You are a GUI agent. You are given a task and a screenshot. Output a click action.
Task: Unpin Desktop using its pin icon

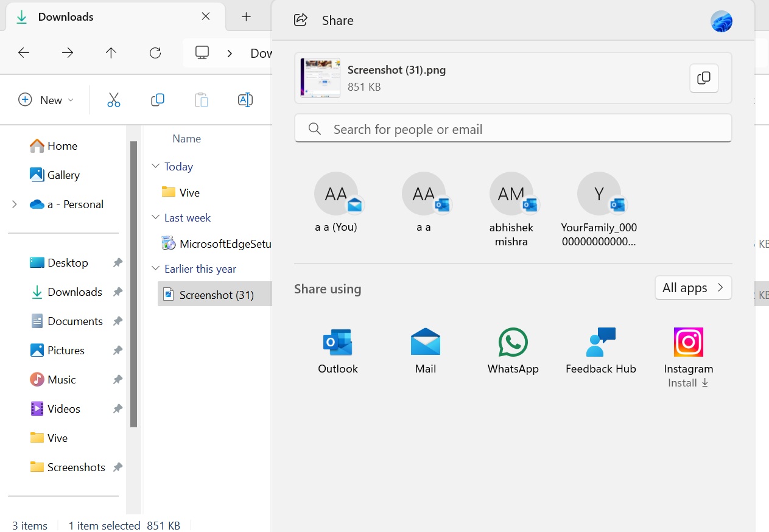tap(118, 263)
